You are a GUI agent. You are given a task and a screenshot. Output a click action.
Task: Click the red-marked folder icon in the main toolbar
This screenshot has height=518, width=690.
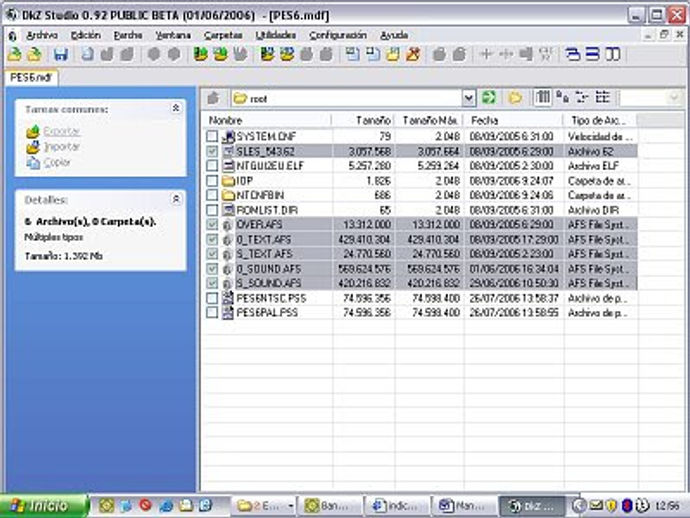(x=413, y=55)
